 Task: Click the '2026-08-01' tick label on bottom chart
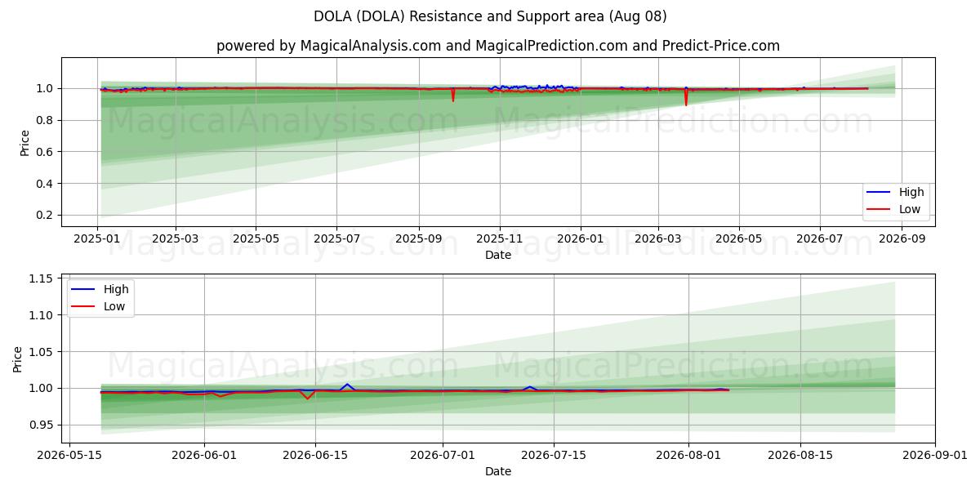pyautogui.click(x=689, y=456)
